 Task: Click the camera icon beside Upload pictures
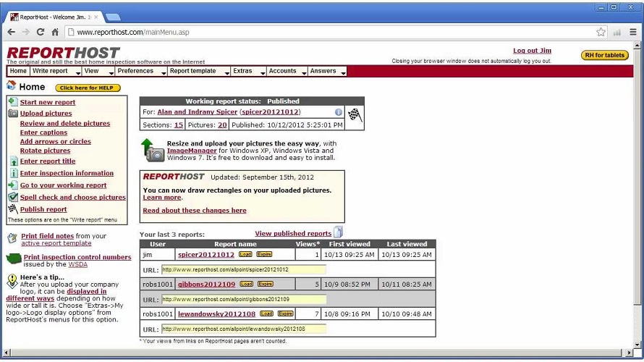tap(13, 113)
